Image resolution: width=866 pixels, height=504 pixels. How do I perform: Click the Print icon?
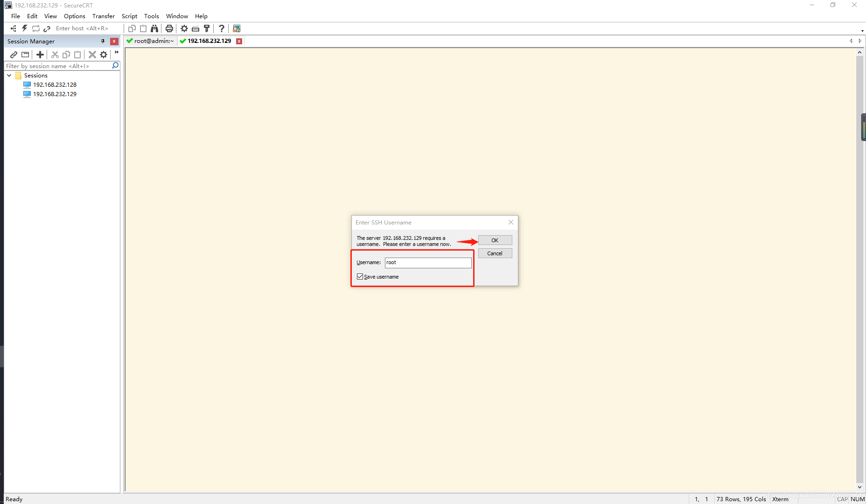tap(169, 28)
